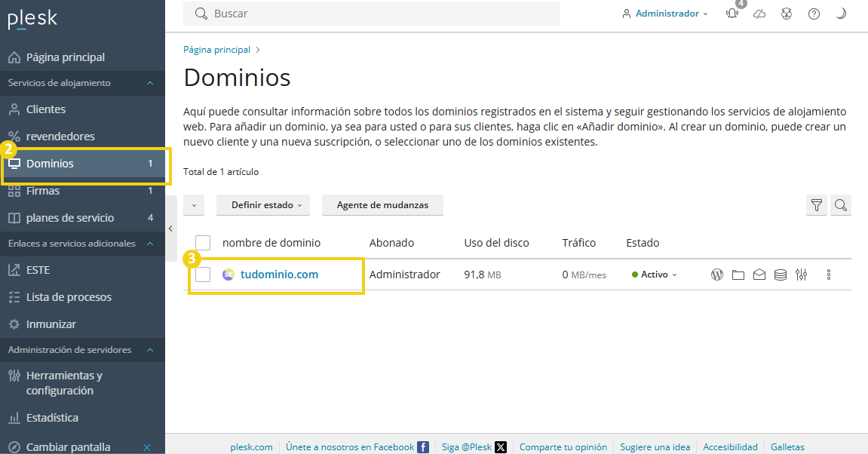The height and width of the screenshot is (454, 868).
Task: Open the Agente de mudanzas button
Action: point(382,204)
